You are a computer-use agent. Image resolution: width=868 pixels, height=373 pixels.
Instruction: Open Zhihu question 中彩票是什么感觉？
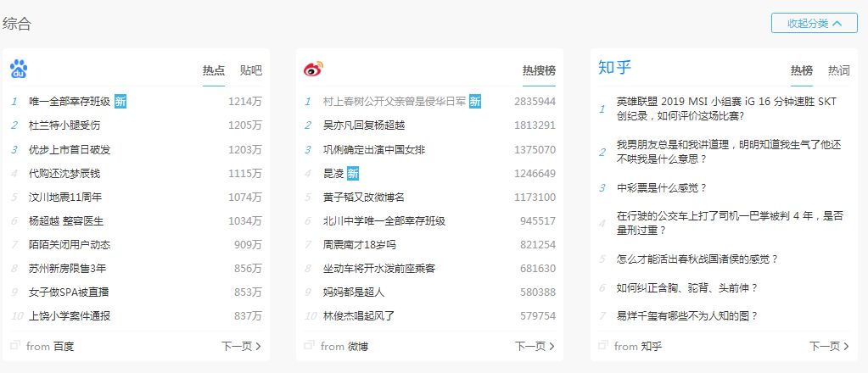662,187
